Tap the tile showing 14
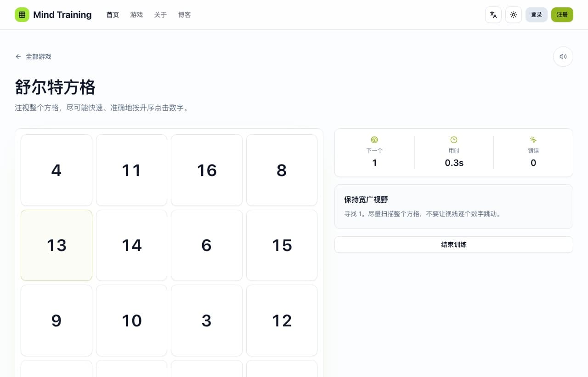588x377 pixels. pos(131,245)
